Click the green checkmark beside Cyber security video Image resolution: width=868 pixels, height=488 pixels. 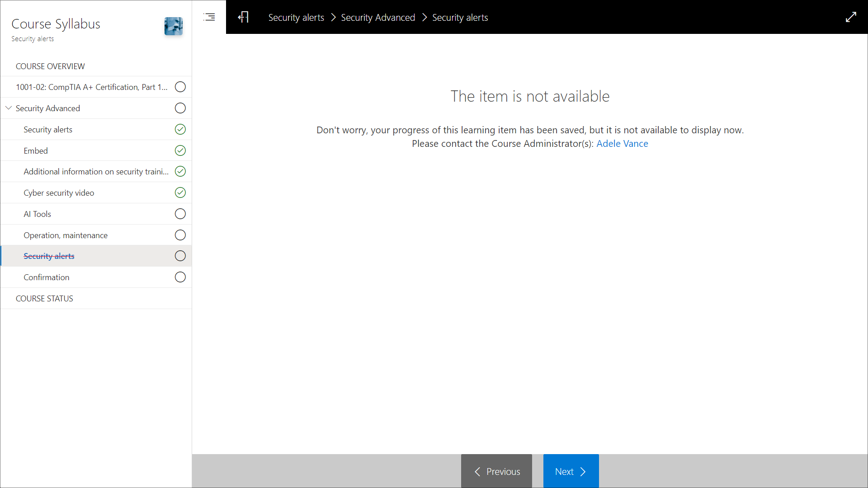pyautogui.click(x=180, y=192)
